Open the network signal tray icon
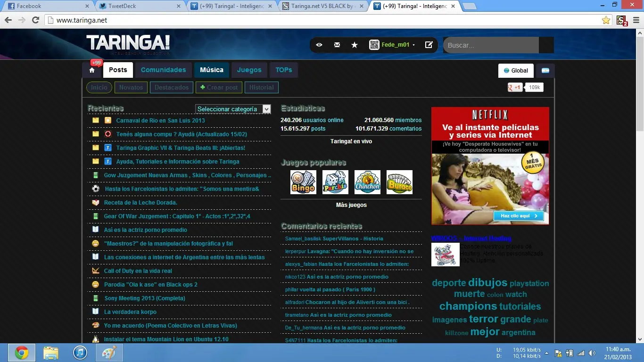 581,353
